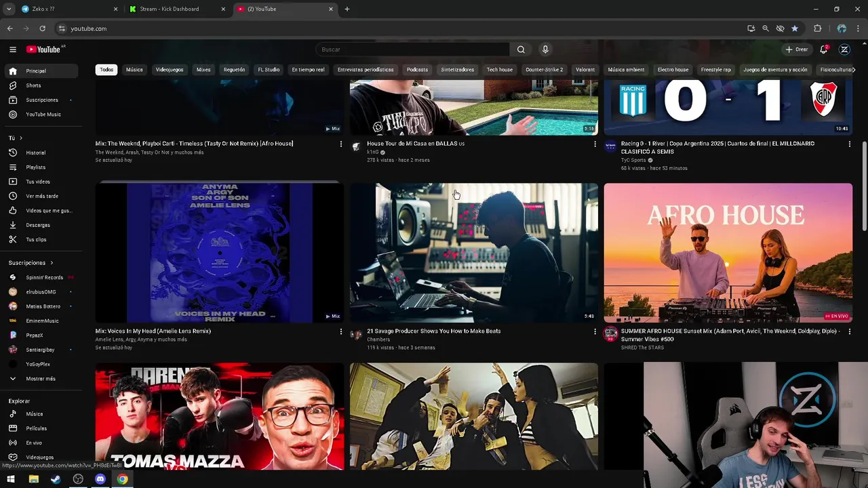Select the Todos filter chip
868x488 pixels.
(x=106, y=70)
